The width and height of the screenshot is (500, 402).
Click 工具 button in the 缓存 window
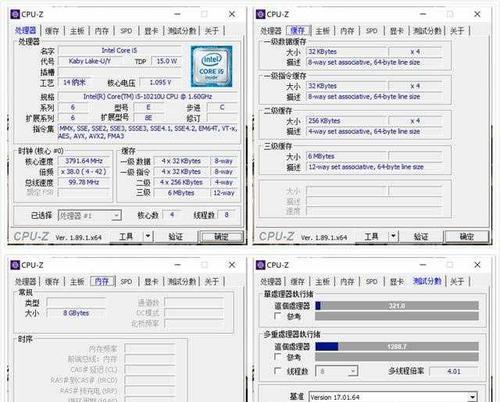pos(372,236)
